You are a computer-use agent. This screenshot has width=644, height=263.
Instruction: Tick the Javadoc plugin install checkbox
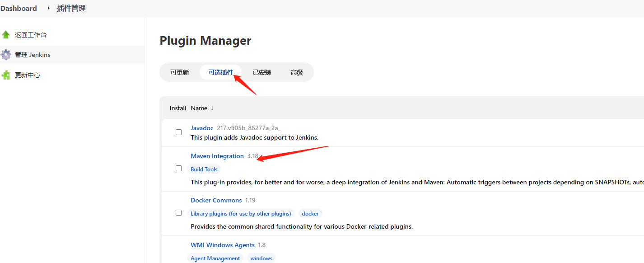tap(178, 132)
